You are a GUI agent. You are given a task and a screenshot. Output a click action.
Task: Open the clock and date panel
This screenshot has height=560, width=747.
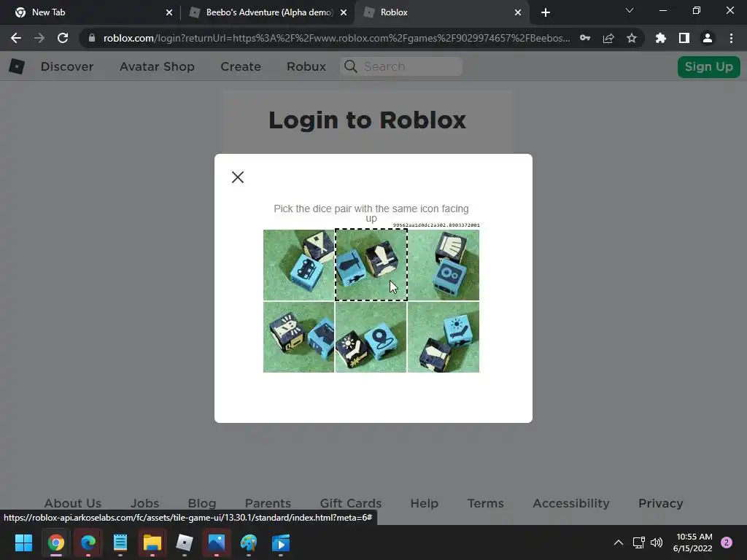693,542
